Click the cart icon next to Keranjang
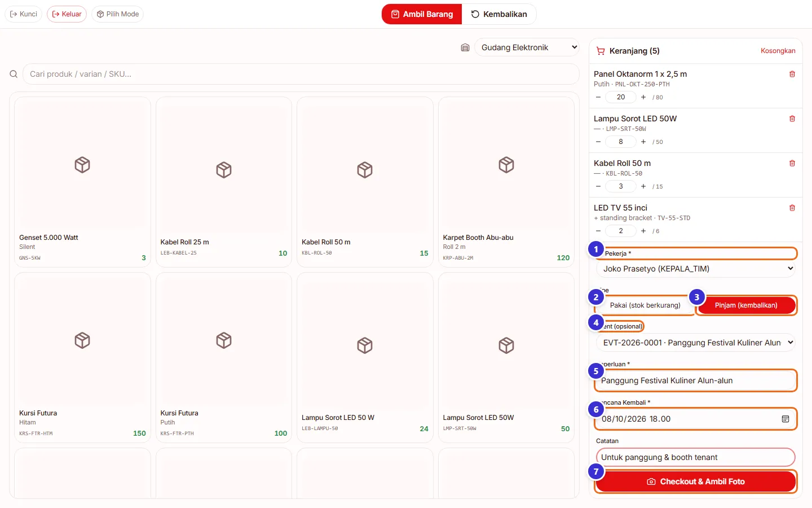This screenshot has height=508, width=812. pos(601,51)
